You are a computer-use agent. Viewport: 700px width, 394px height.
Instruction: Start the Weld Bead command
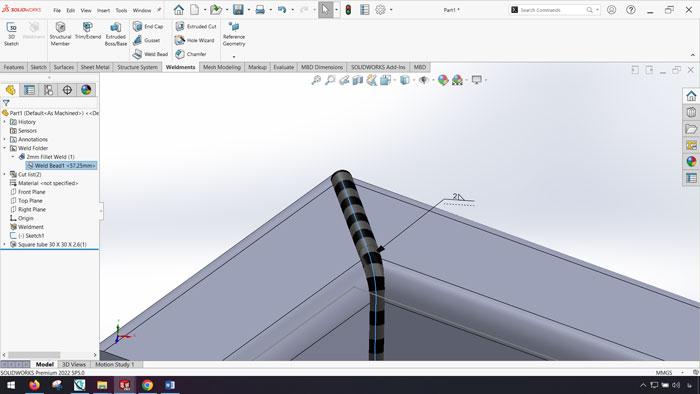coord(150,54)
